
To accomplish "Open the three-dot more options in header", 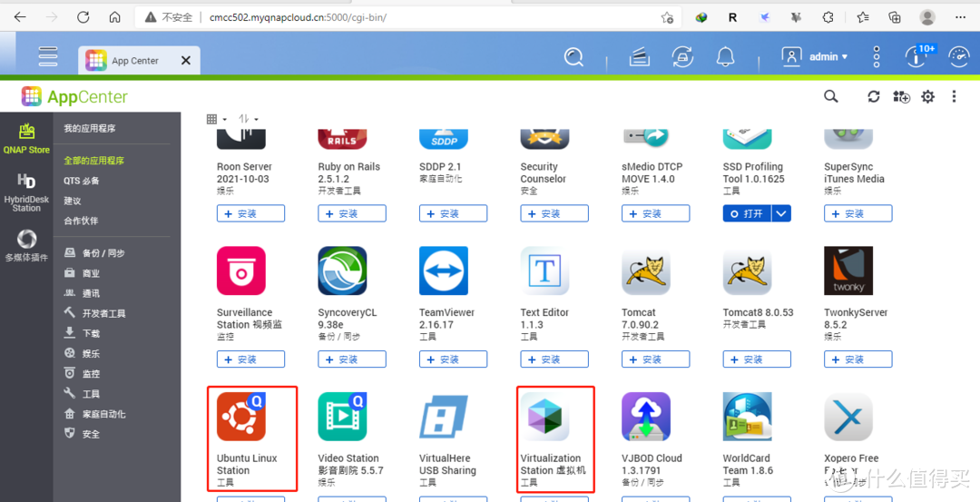I will (x=877, y=57).
